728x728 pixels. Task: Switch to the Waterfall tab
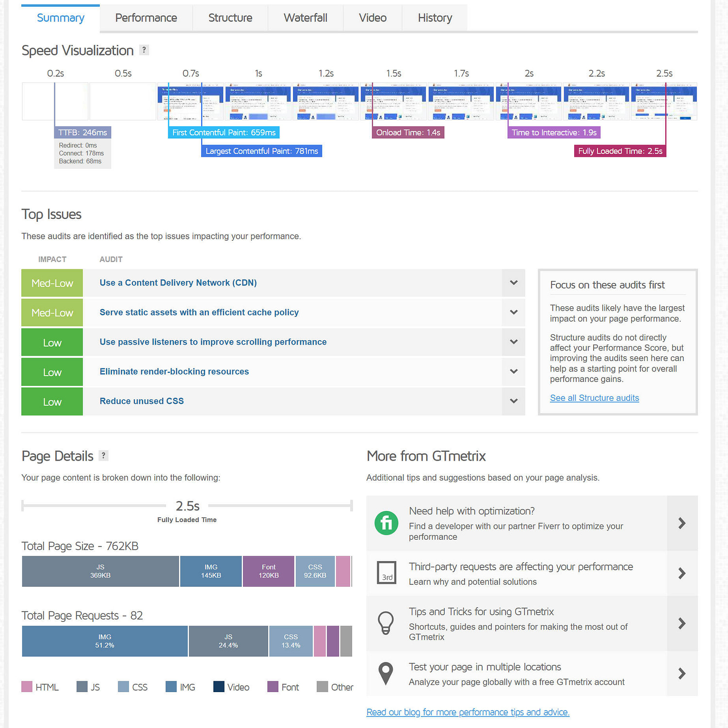pyautogui.click(x=305, y=17)
